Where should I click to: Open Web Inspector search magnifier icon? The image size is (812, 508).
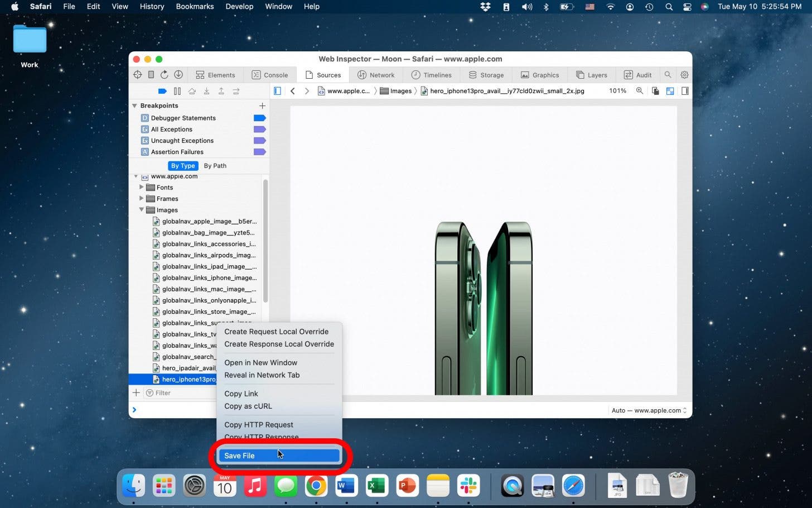(668, 75)
